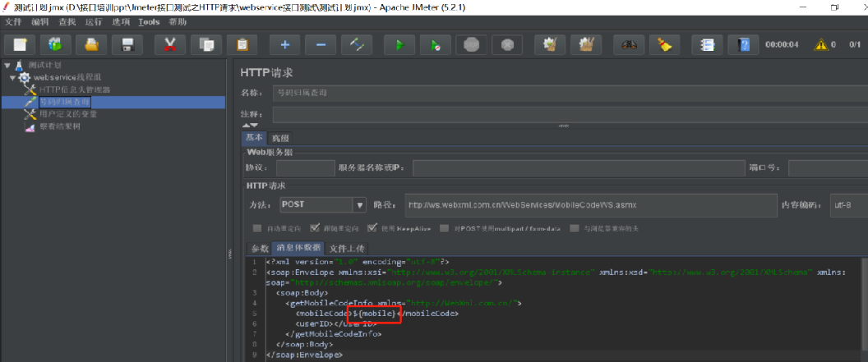Save the test plan with floppy icon
This screenshot has height=362, width=868.
[127, 45]
